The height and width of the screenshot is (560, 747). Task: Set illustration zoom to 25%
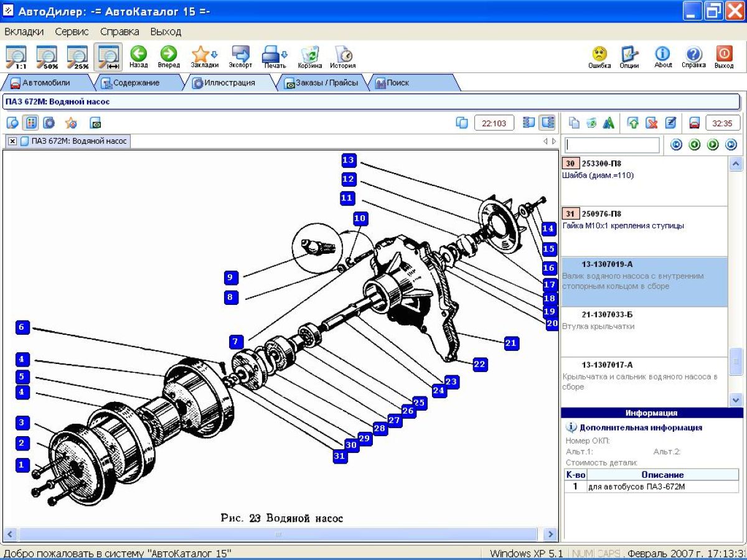tap(77, 57)
